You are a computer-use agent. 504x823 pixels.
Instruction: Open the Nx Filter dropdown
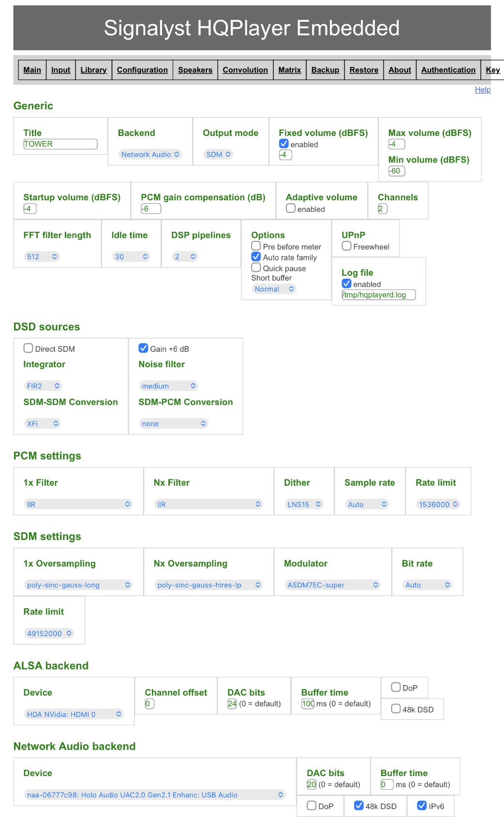[x=209, y=504]
